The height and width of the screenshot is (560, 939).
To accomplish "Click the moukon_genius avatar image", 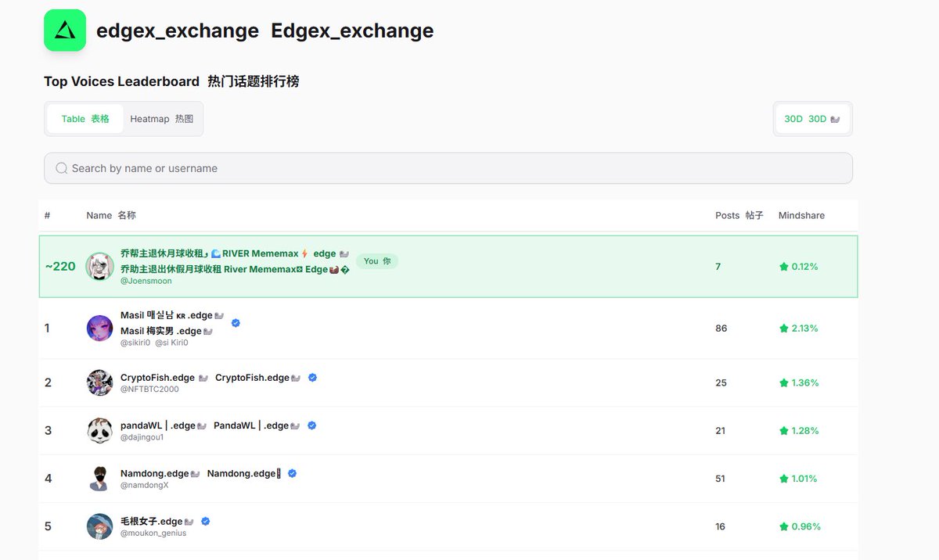I will [99, 526].
